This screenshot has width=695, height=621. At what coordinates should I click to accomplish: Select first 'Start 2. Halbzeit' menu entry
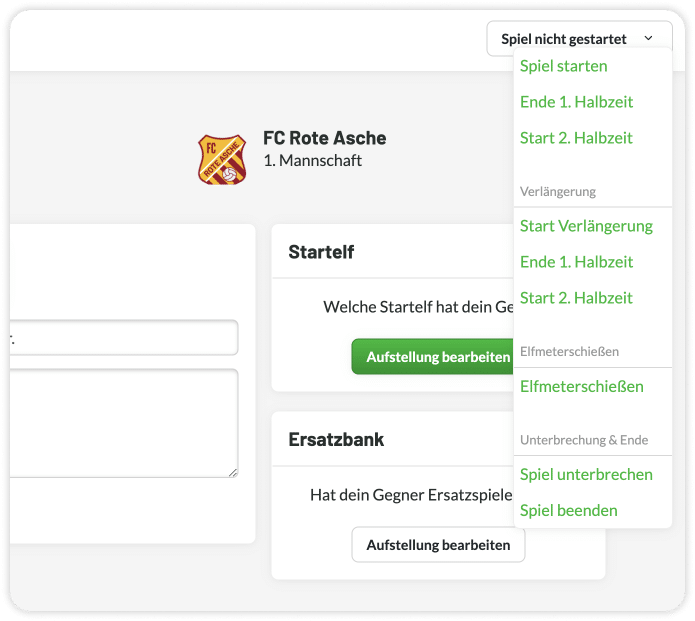(x=576, y=138)
